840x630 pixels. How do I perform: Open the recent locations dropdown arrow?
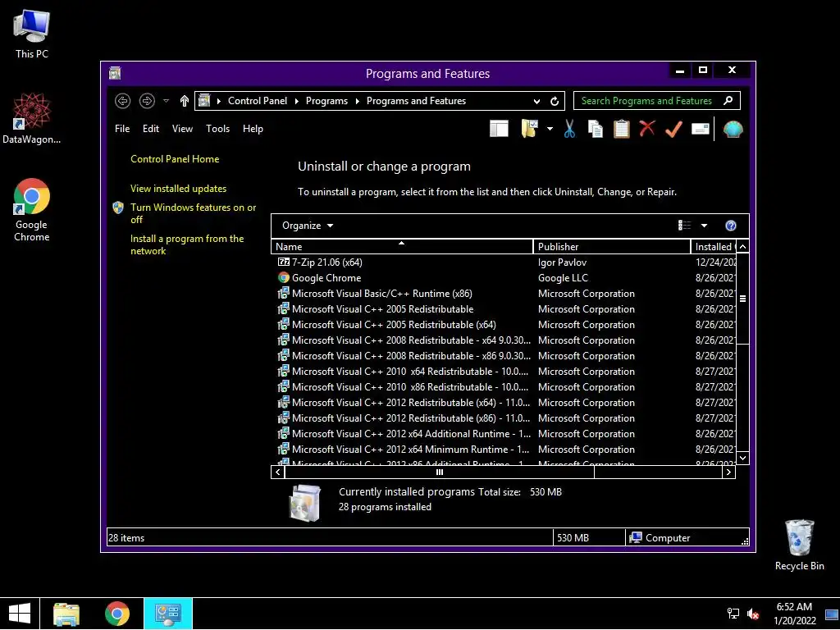(x=166, y=101)
